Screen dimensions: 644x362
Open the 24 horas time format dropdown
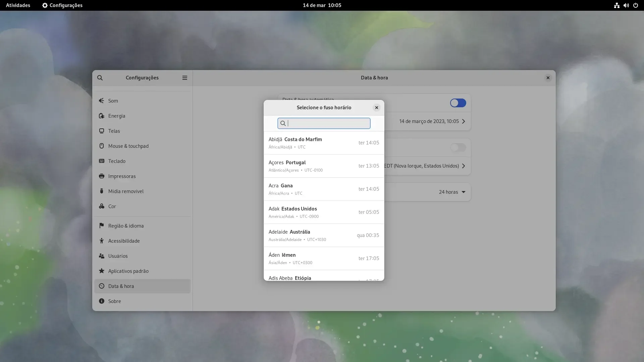(452, 192)
